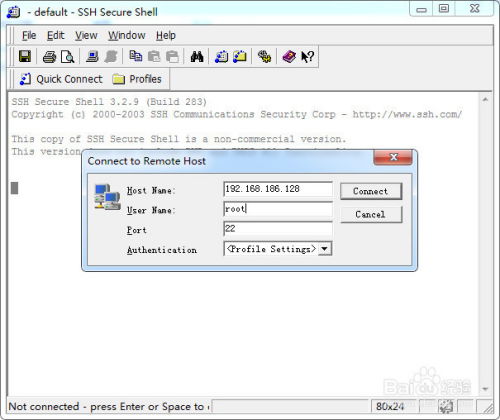Open Print Preview from toolbar
500x420 pixels.
click(x=68, y=57)
